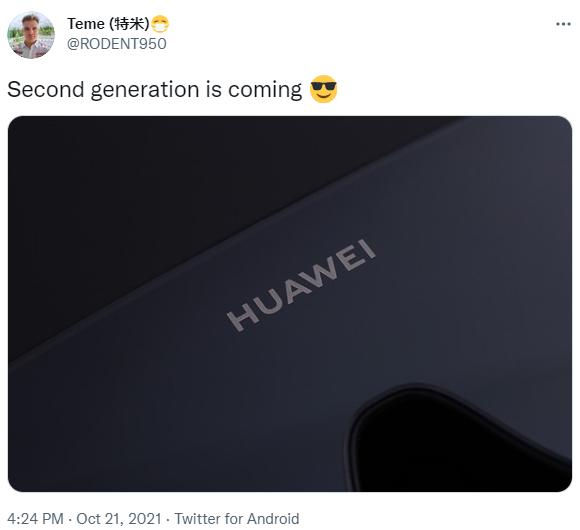Click the word "Android" in the footer
The width and height of the screenshot is (580, 530).
[x=273, y=519]
